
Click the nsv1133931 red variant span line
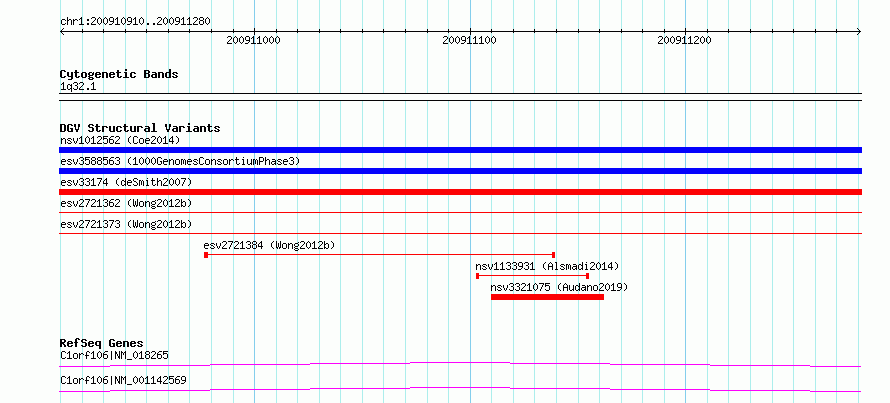532,276
